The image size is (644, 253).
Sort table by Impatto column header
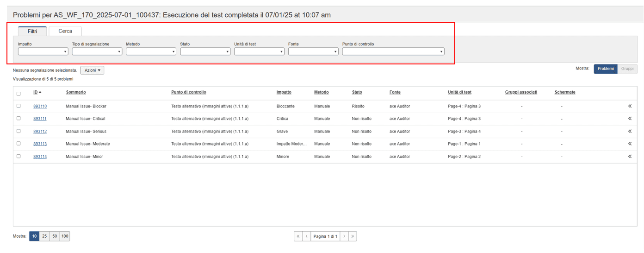(x=284, y=92)
